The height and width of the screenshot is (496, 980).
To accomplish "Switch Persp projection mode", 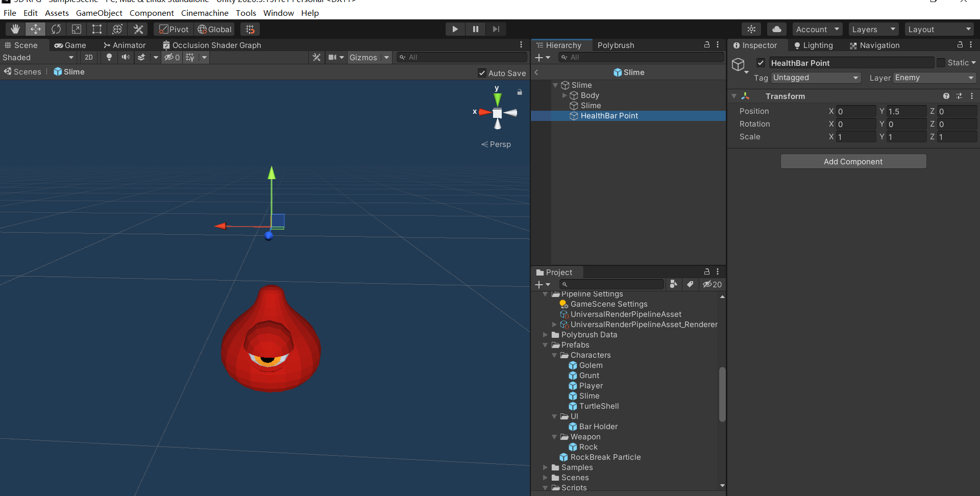I will pyautogui.click(x=496, y=144).
